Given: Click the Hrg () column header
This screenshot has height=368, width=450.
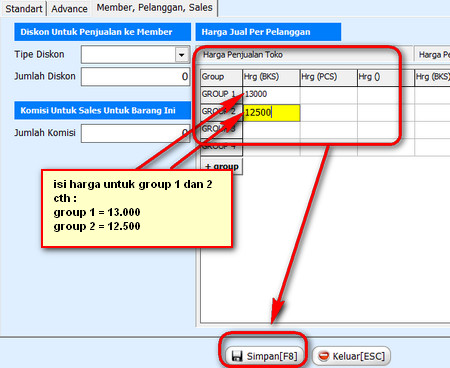Looking at the screenshot, I should click(x=386, y=77).
